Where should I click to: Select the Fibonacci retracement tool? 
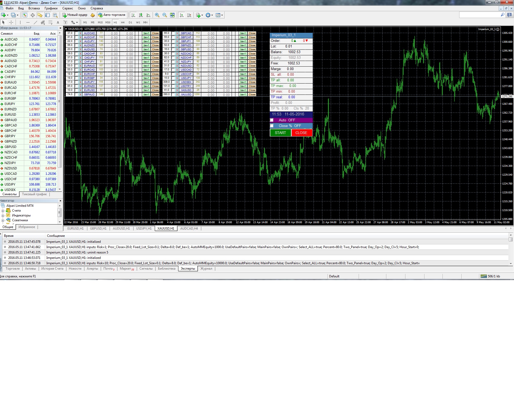click(x=50, y=22)
